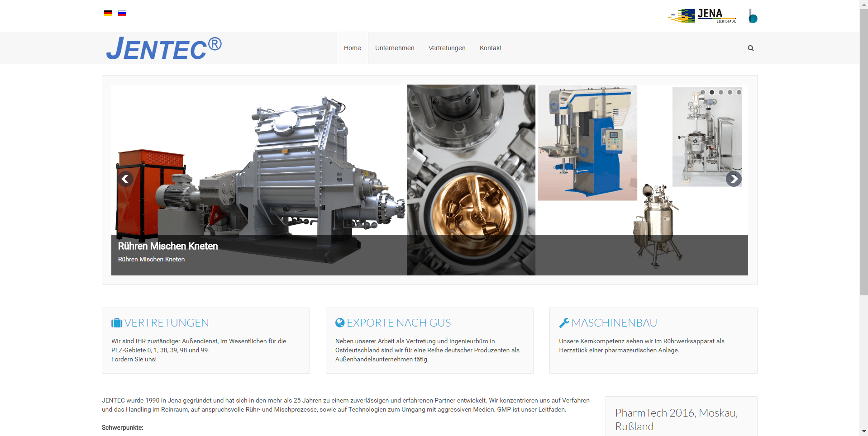Viewport: 868px width, 436px height.
Task: Click the lab reactor on trolley image
Action: [707, 137]
